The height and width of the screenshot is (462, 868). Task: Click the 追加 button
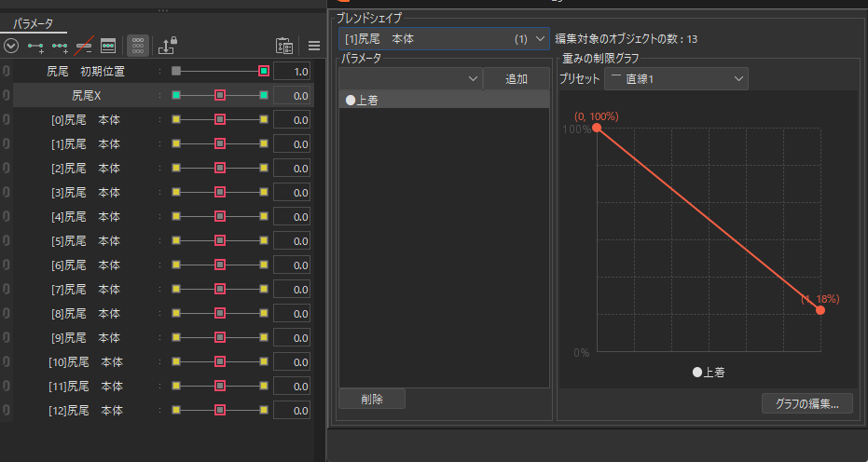(516, 79)
